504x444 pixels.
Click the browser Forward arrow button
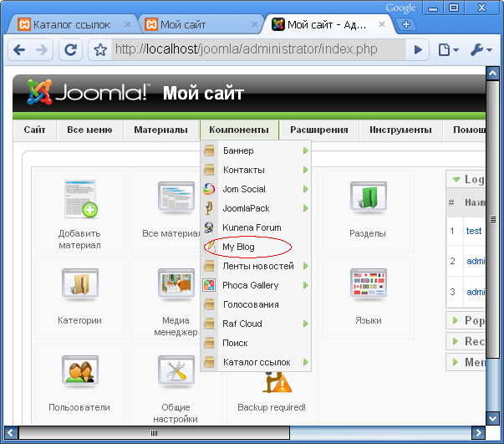point(42,50)
